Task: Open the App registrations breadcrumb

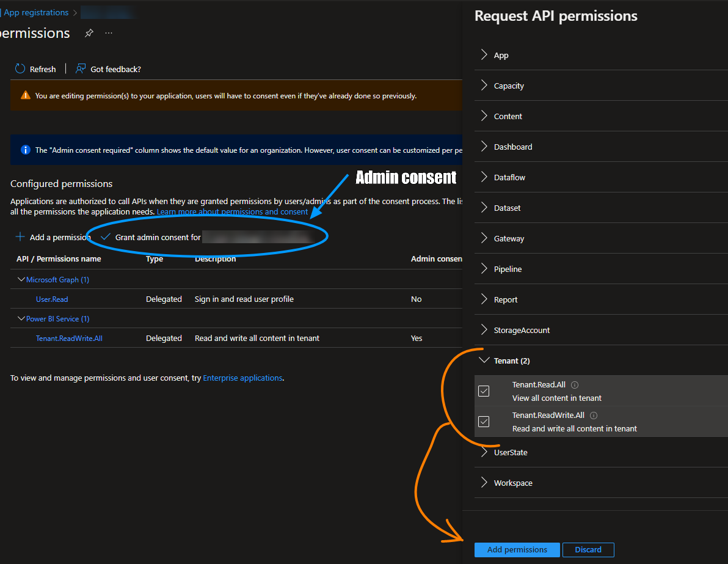Action: [x=35, y=12]
